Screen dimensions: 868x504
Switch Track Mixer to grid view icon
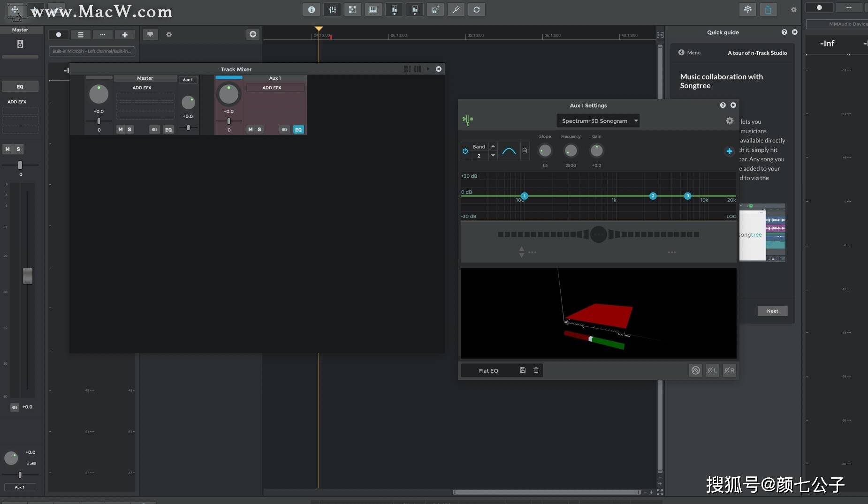coord(407,69)
